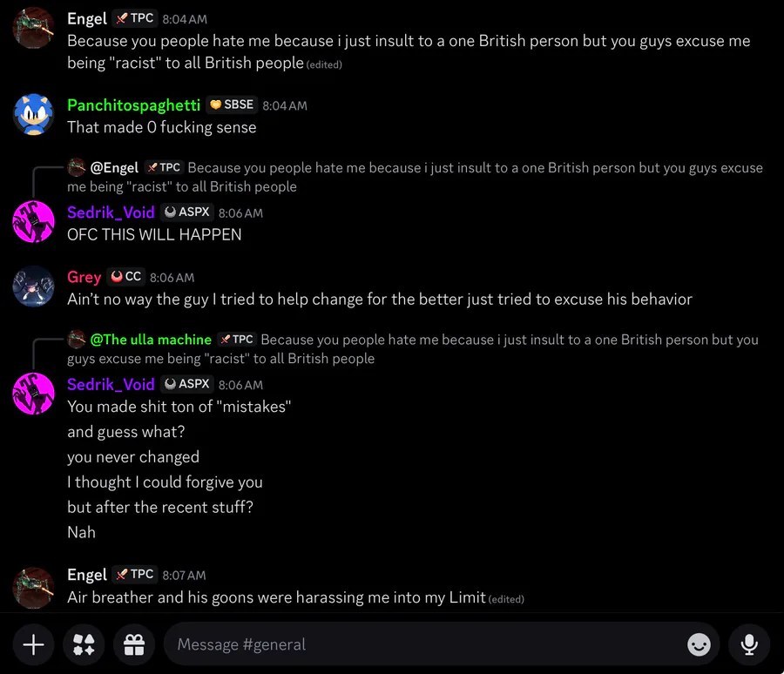
Task: Open the emoji picker
Action: click(x=699, y=644)
